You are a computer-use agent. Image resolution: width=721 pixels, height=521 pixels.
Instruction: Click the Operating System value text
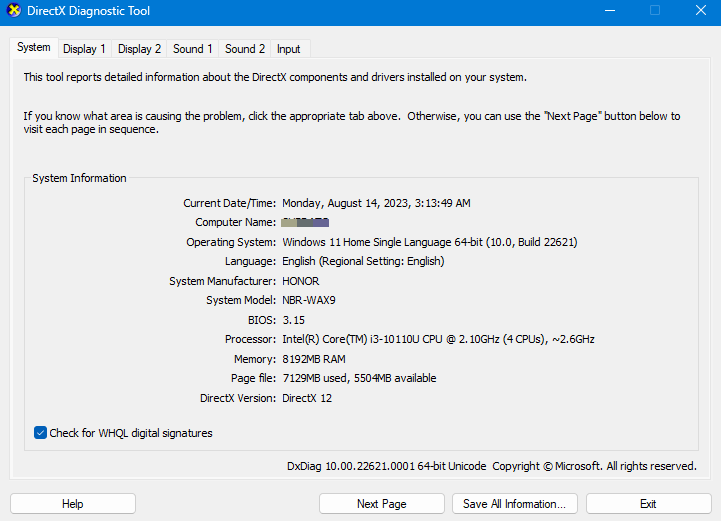coord(430,242)
